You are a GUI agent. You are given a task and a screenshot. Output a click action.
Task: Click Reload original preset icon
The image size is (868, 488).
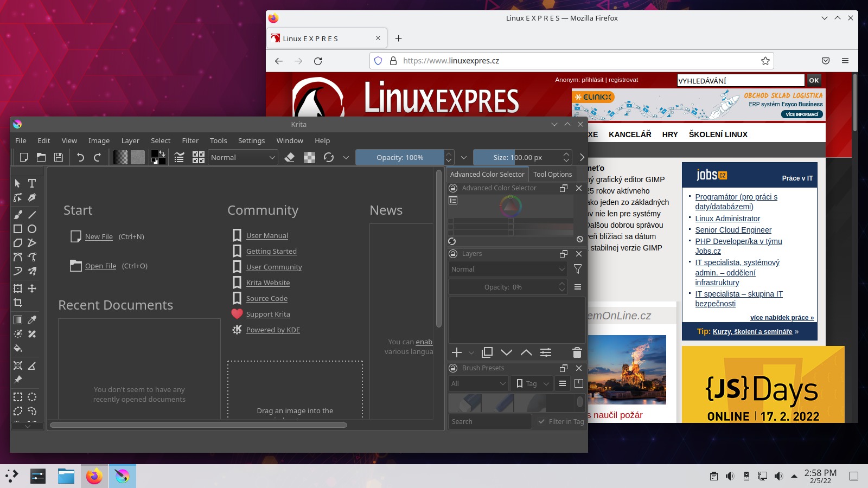click(329, 157)
